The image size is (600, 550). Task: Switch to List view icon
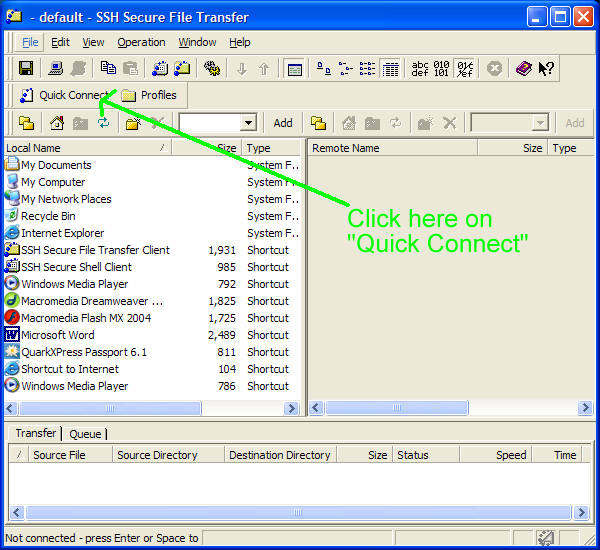[367, 69]
